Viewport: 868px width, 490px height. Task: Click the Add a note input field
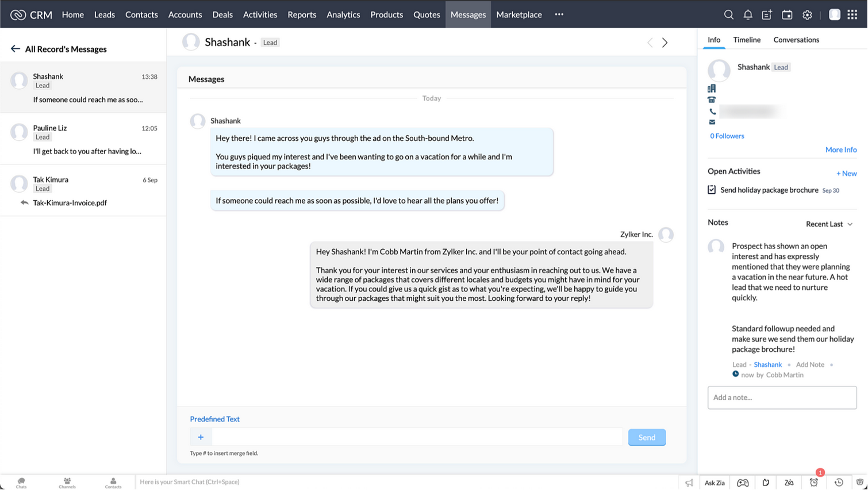point(782,397)
